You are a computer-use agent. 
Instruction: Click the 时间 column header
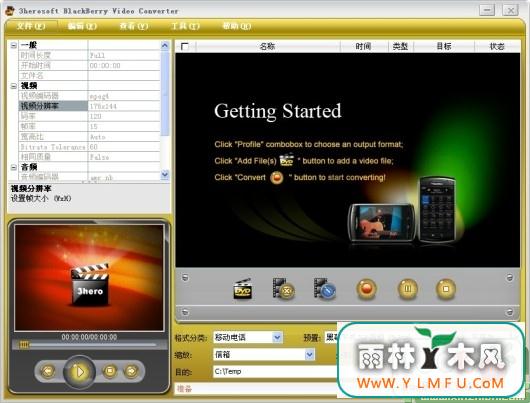(364, 46)
